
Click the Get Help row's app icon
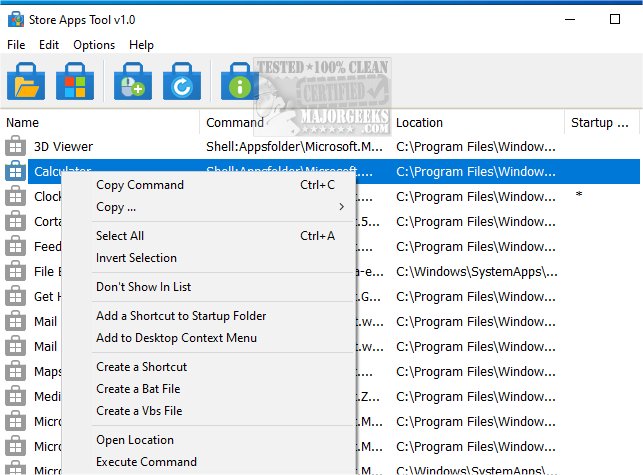(x=15, y=296)
